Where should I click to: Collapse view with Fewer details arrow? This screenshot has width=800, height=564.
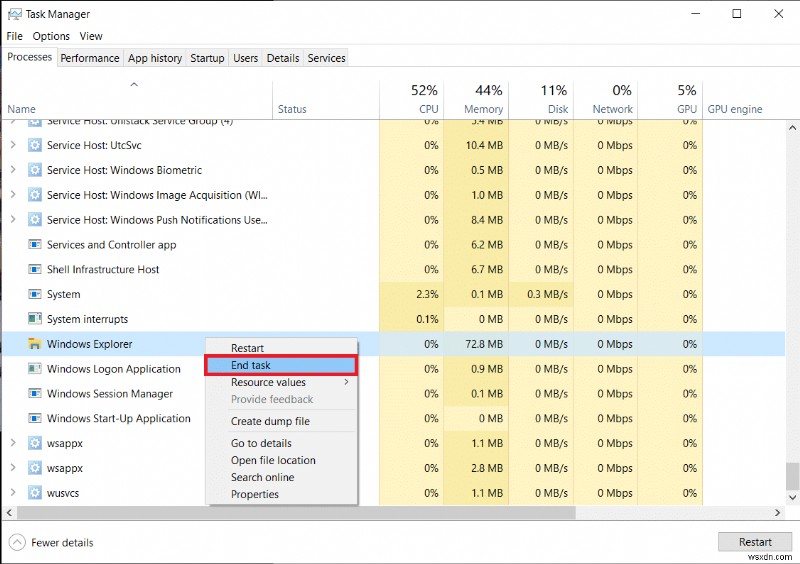tap(18, 542)
